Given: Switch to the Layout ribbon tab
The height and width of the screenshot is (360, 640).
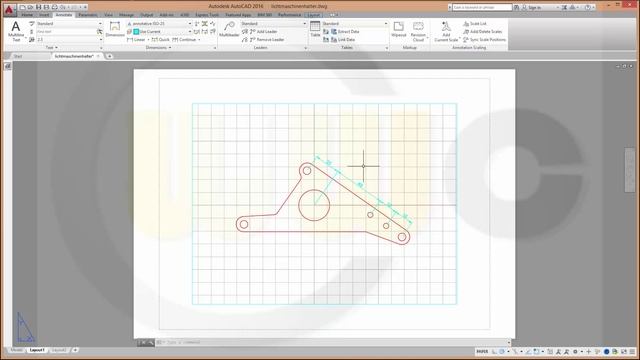Looking at the screenshot, I should point(313,15).
